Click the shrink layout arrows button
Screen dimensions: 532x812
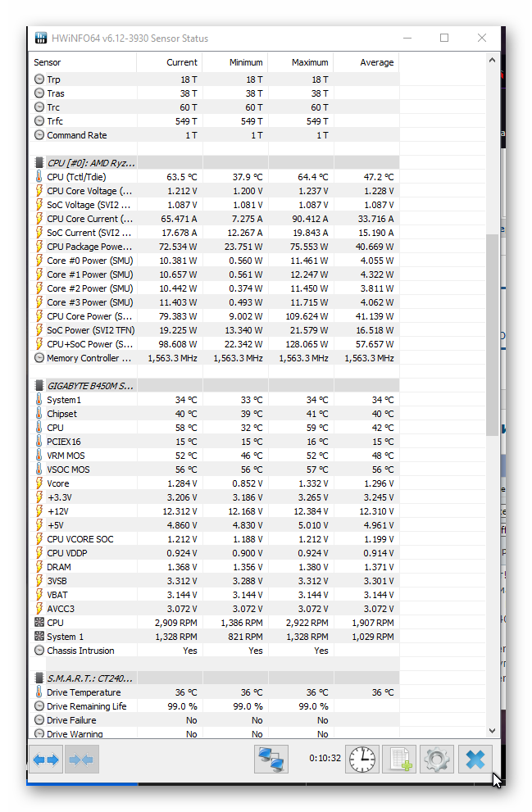tap(81, 760)
